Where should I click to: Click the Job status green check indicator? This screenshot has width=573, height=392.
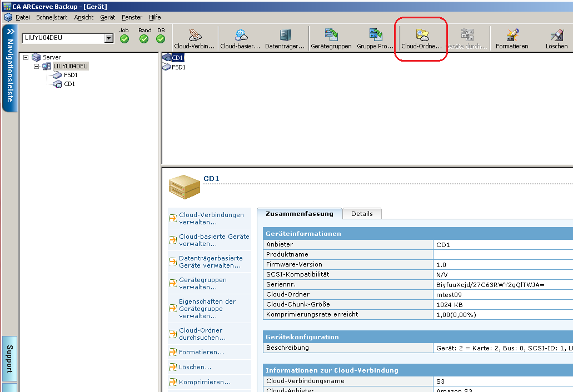[x=124, y=39]
